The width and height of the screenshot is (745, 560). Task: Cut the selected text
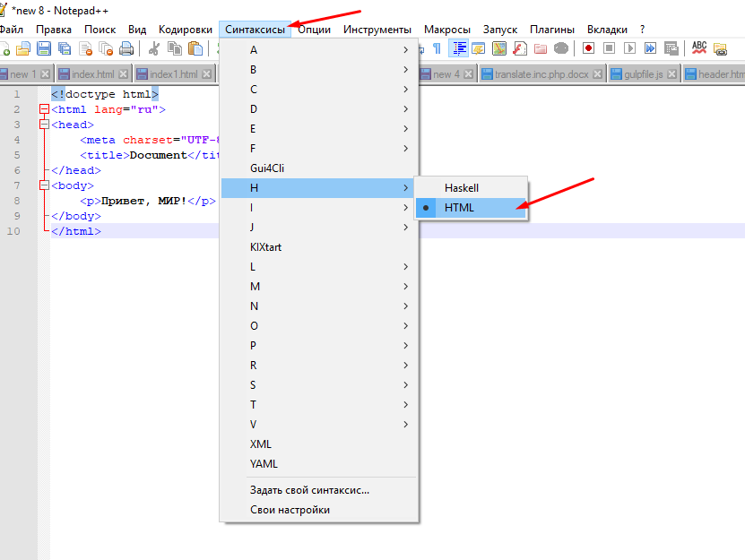154,48
